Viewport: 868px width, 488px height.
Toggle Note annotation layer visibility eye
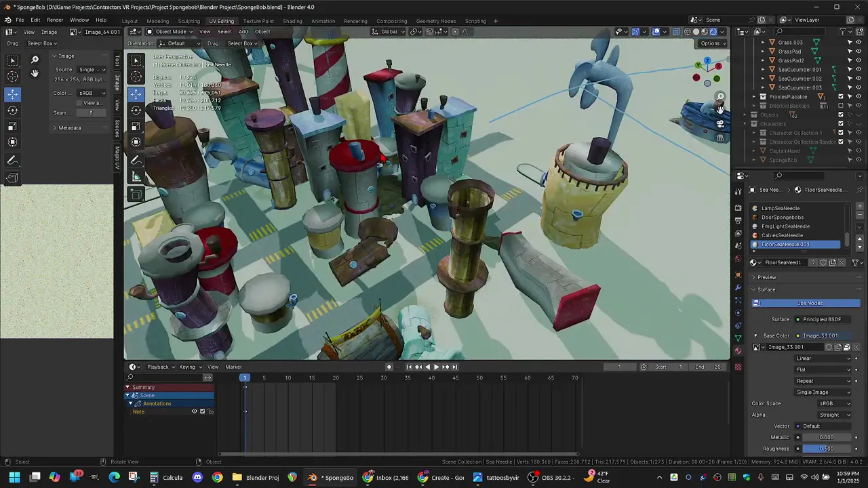click(x=194, y=411)
